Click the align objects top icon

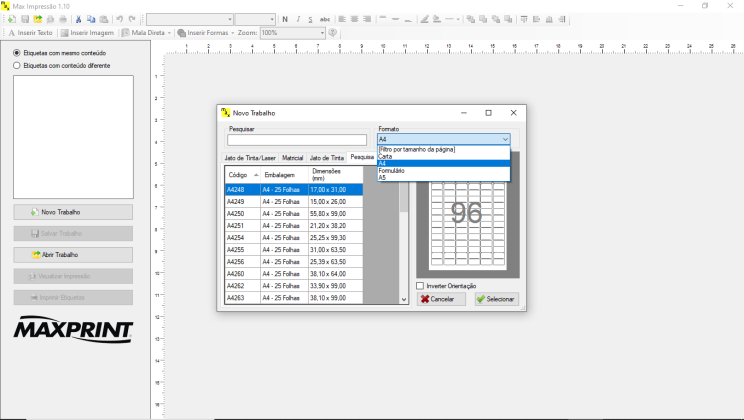coord(524,19)
